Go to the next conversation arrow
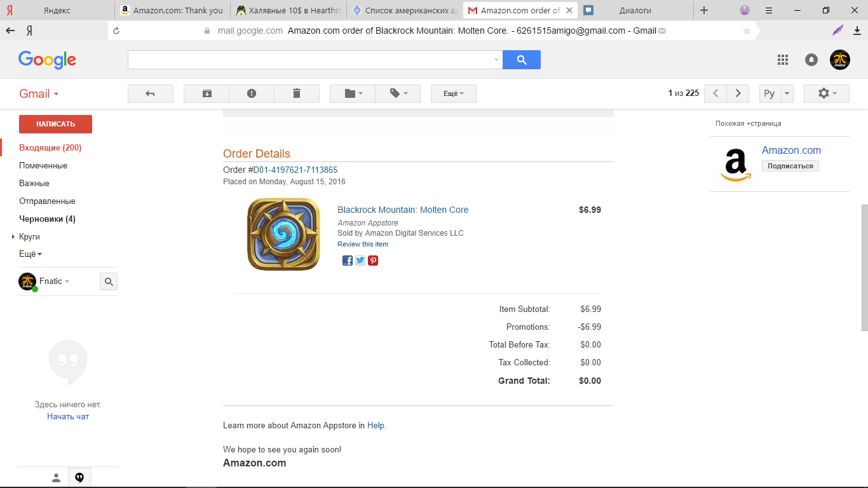868x488 pixels. (x=738, y=93)
